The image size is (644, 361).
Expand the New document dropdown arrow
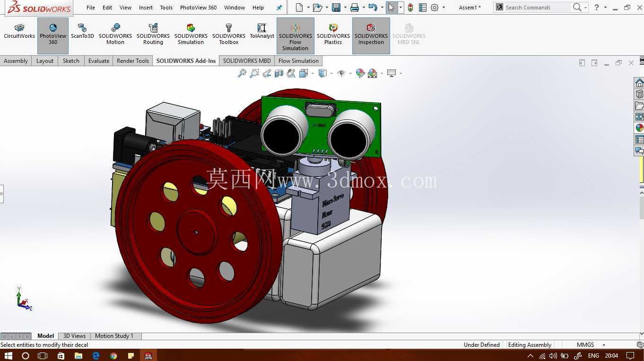(x=308, y=8)
